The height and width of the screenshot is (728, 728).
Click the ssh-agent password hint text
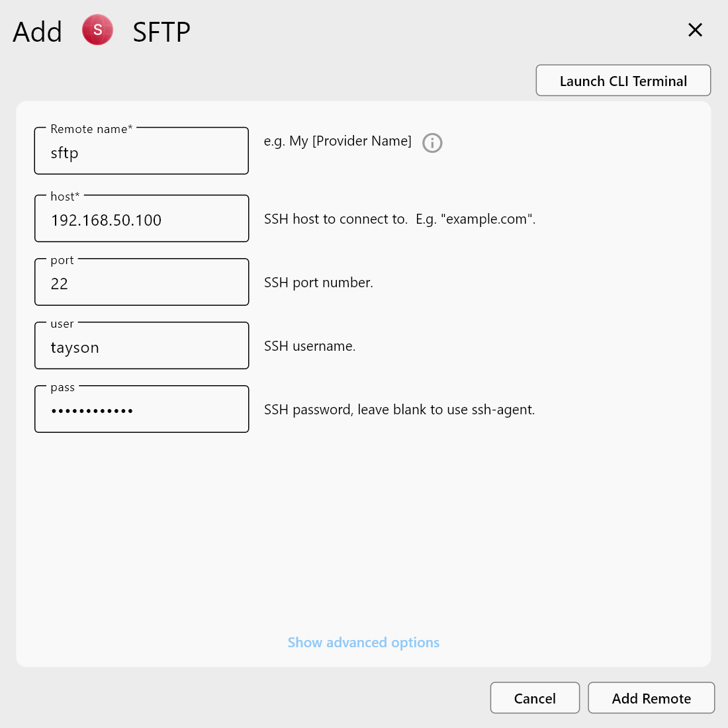pos(399,410)
